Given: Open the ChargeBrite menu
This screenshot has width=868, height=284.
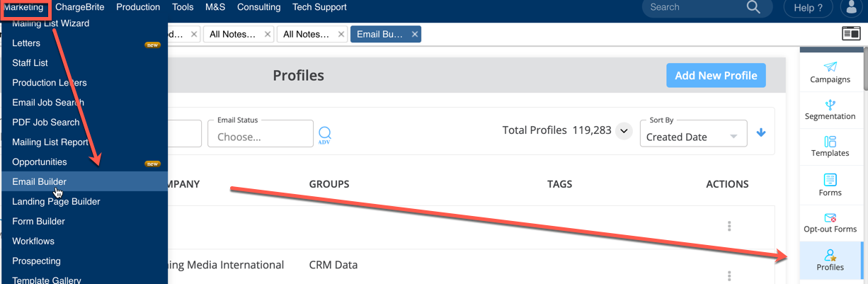Looking at the screenshot, I should 80,7.
